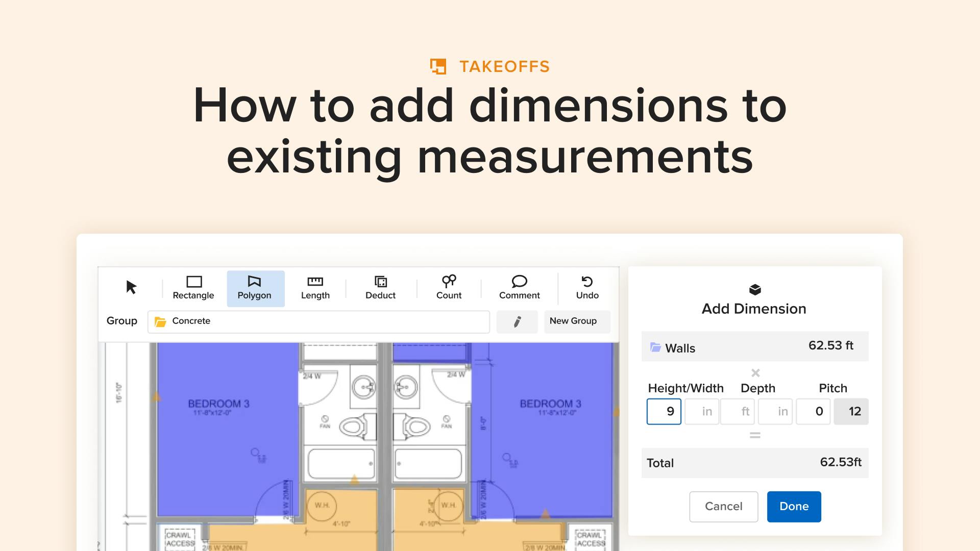Focus the Height/Width feet field showing 9

[664, 412]
